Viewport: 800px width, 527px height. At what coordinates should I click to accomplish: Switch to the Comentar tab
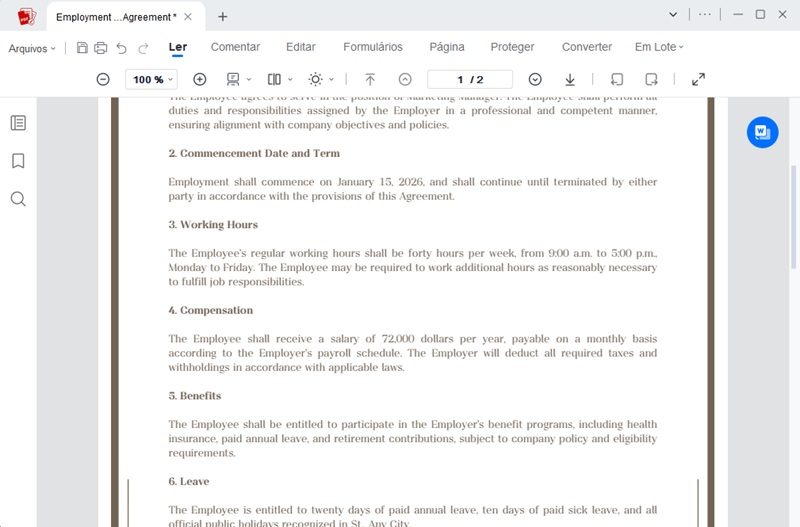[235, 47]
